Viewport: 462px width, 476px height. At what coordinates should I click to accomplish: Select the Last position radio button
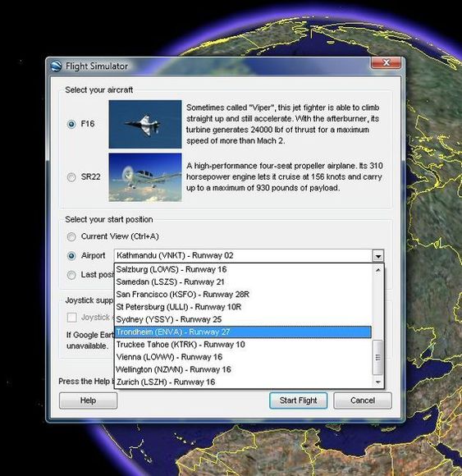pos(71,275)
